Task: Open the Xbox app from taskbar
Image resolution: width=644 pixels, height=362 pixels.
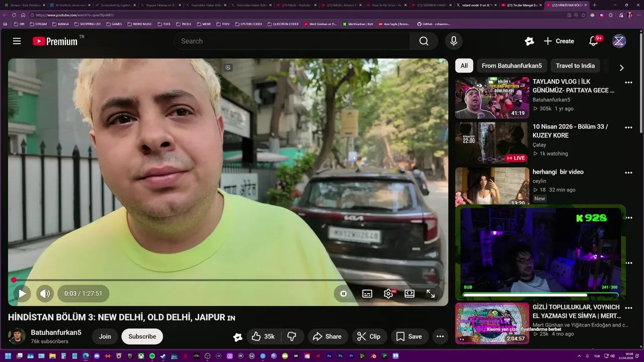Action: (x=141, y=356)
